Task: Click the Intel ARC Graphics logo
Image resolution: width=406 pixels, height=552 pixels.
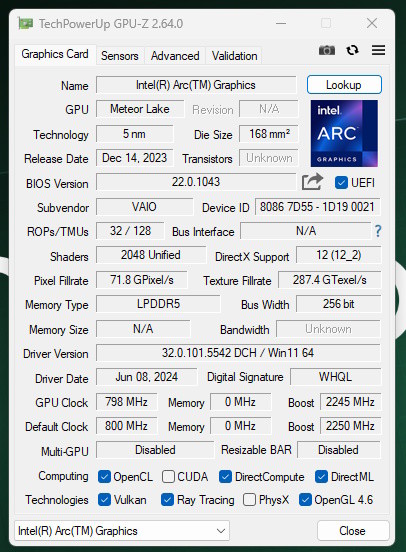Action: coord(344,133)
